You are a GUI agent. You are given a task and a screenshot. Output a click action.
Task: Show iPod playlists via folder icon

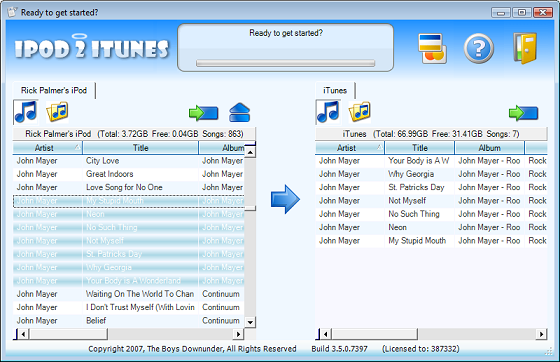pos(57,112)
